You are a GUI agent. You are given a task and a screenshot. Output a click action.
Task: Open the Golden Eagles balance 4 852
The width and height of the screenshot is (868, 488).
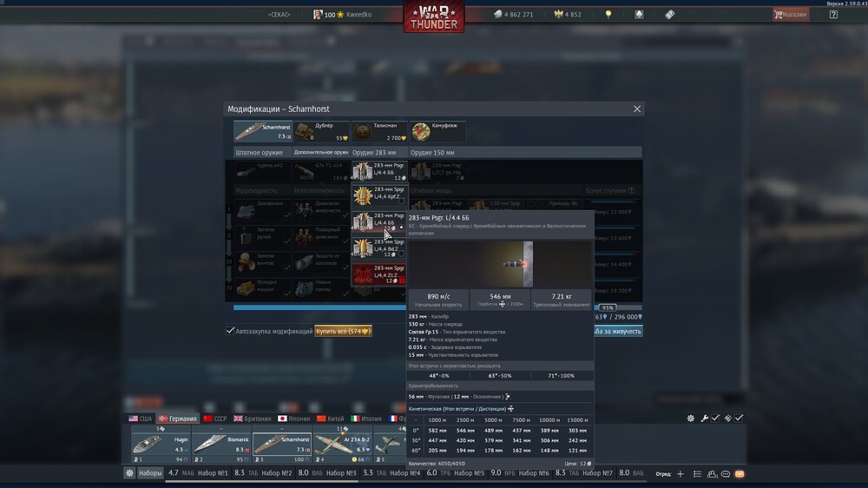(x=568, y=15)
